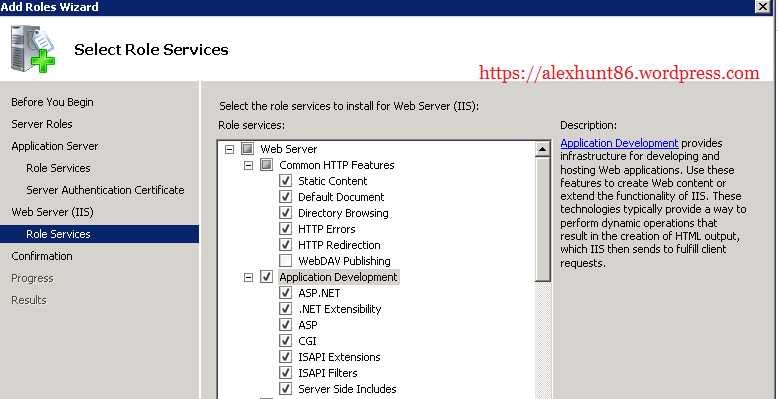Select the WebDAV Publishing label text
This screenshot has width=778, height=399.
point(344,261)
